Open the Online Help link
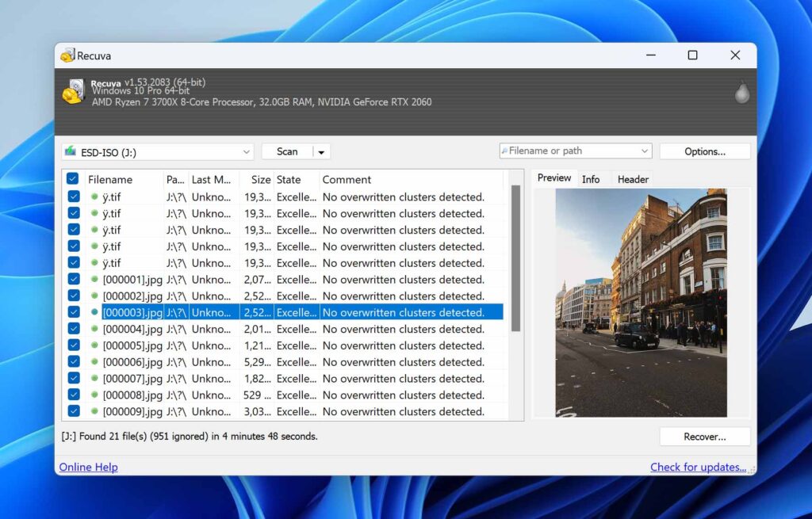Viewport: 812px width, 519px height. coord(87,467)
